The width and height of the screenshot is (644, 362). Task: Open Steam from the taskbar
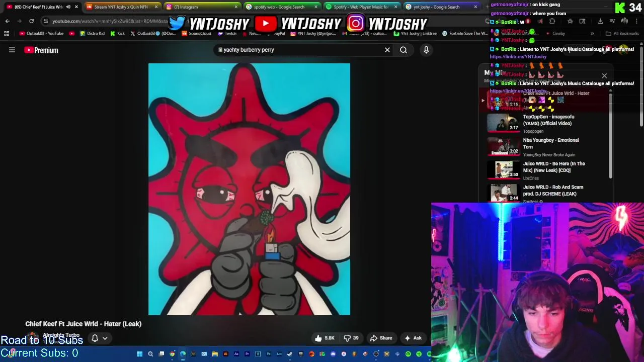click(x=289, y=354)
